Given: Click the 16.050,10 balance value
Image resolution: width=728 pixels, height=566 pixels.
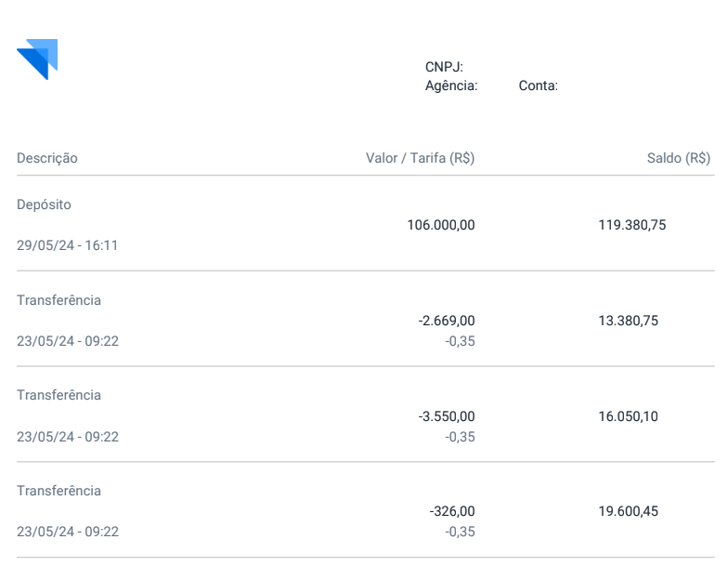Looking at the screenshot, I should (628, 416).
